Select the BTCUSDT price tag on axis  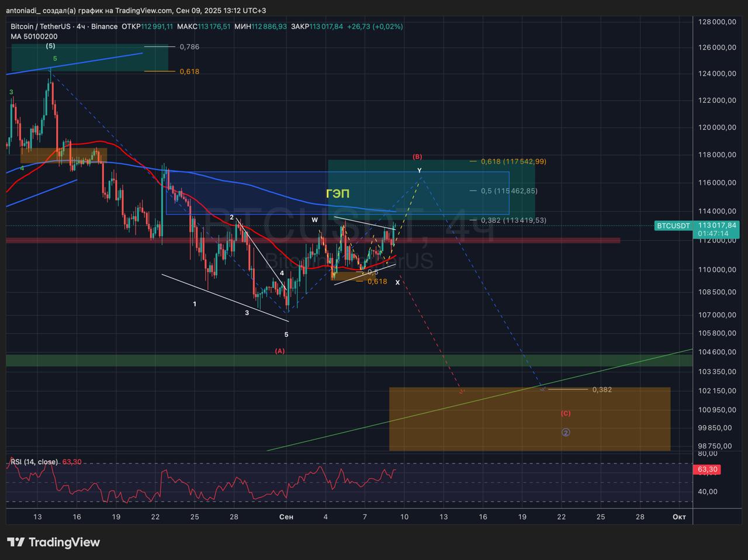tap(673, 226)
